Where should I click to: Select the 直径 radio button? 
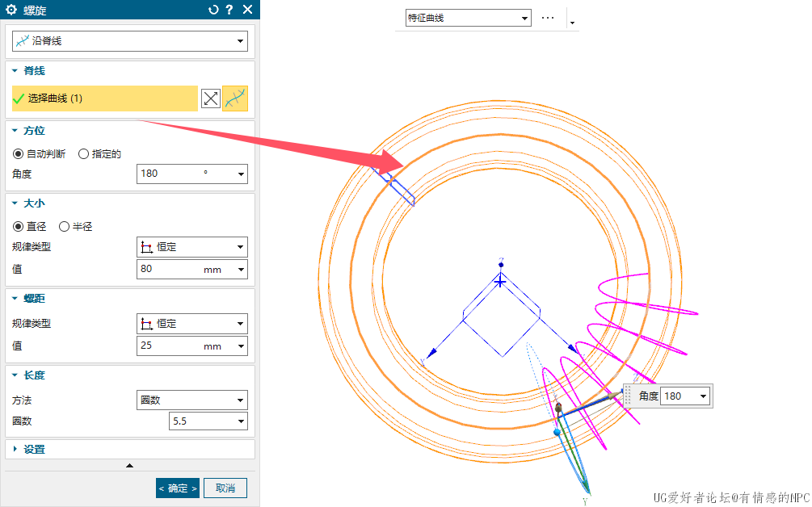(x=19, y=226)
